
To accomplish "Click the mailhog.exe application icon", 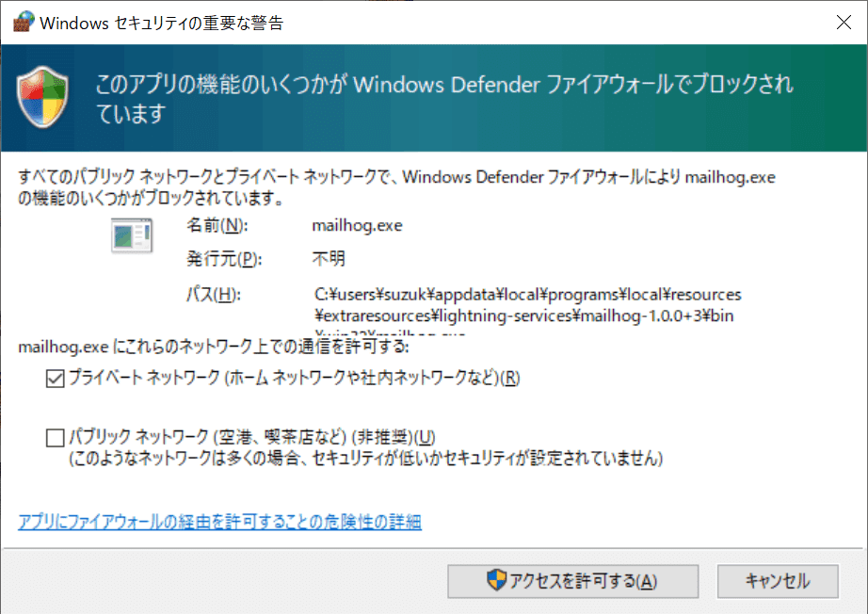I will pyautogui.click(x=132, y=235).
